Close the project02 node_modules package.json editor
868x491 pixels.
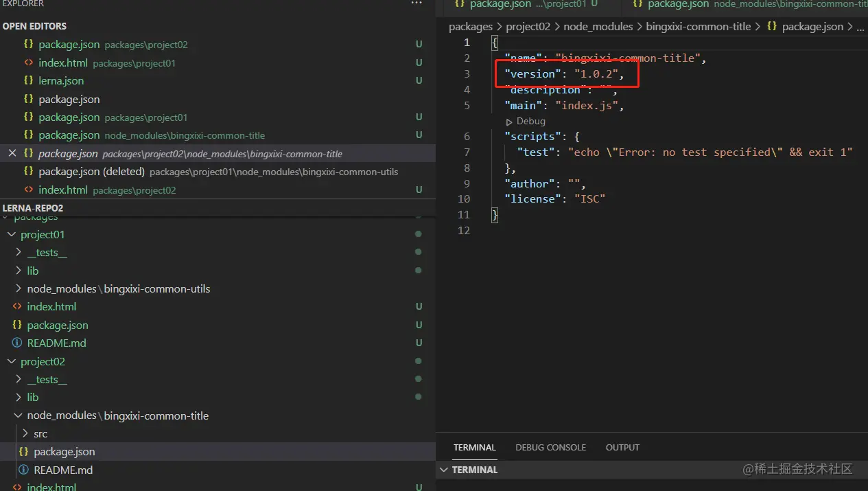coord(12,153)
